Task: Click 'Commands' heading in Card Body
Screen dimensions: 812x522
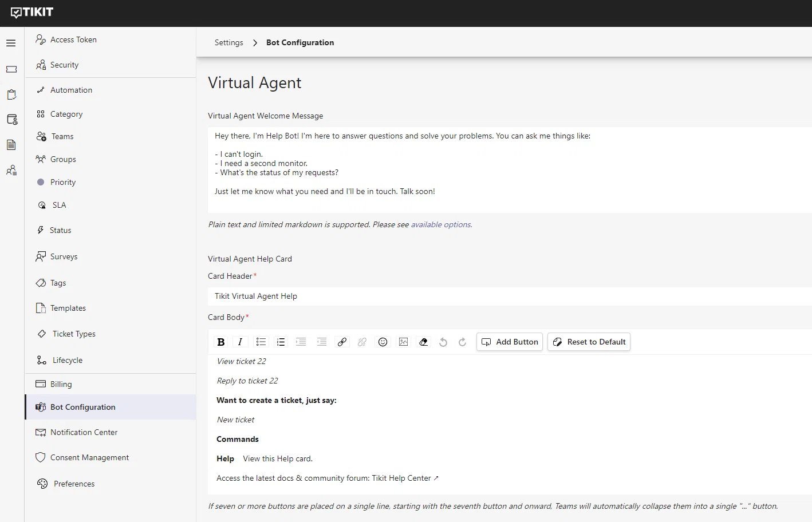Action: (238, 439)
